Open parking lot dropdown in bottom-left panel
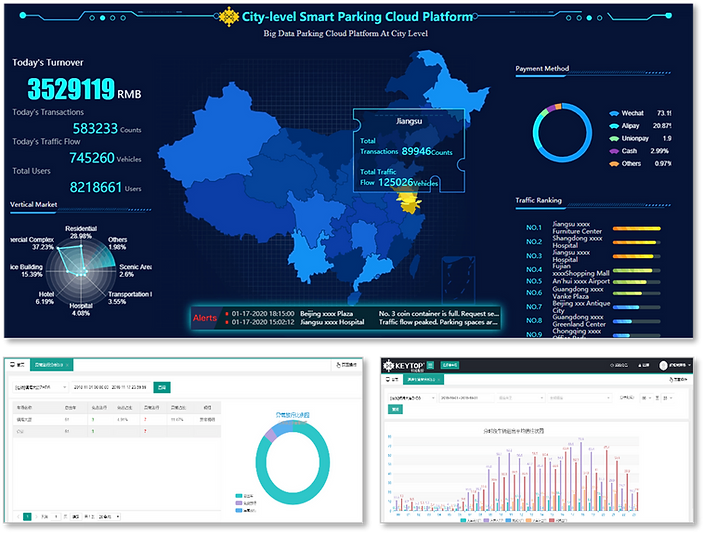704x533 pixels. pyautogui.click(x=38, y=386)
